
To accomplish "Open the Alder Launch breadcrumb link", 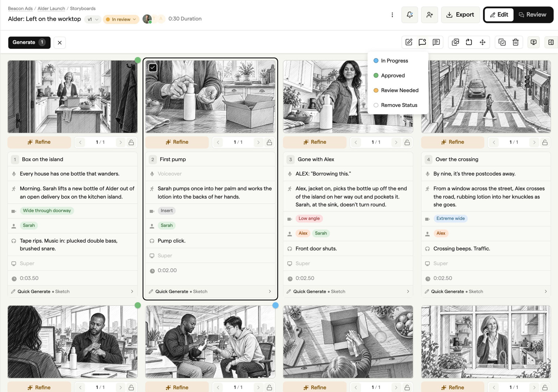I will 51,8.
